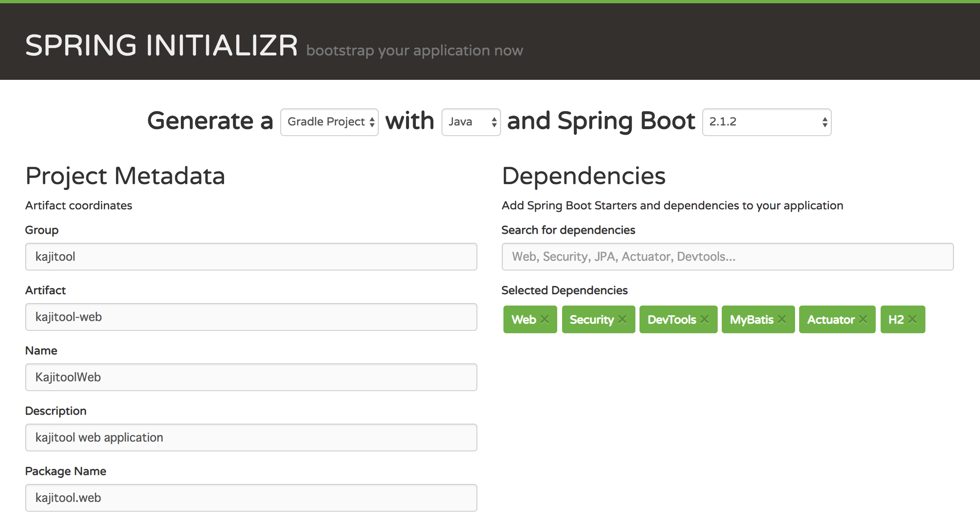Click the Group input field

point(251,257)
